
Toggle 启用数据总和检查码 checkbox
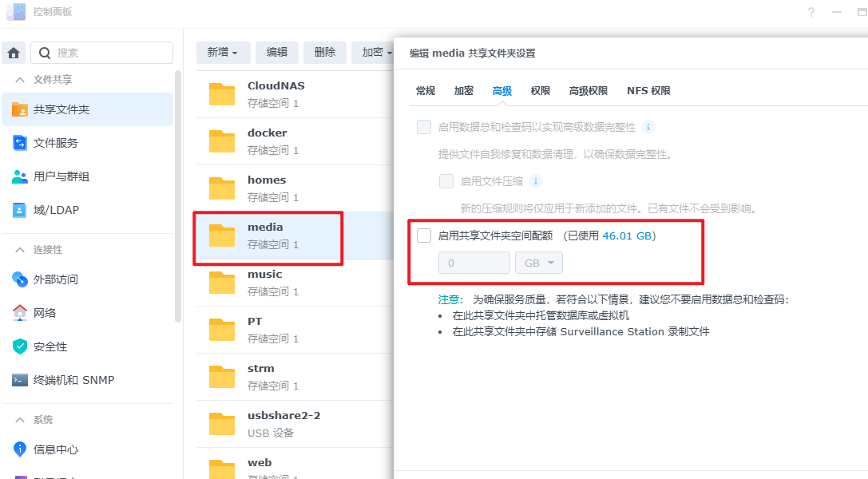pos(424,127)
